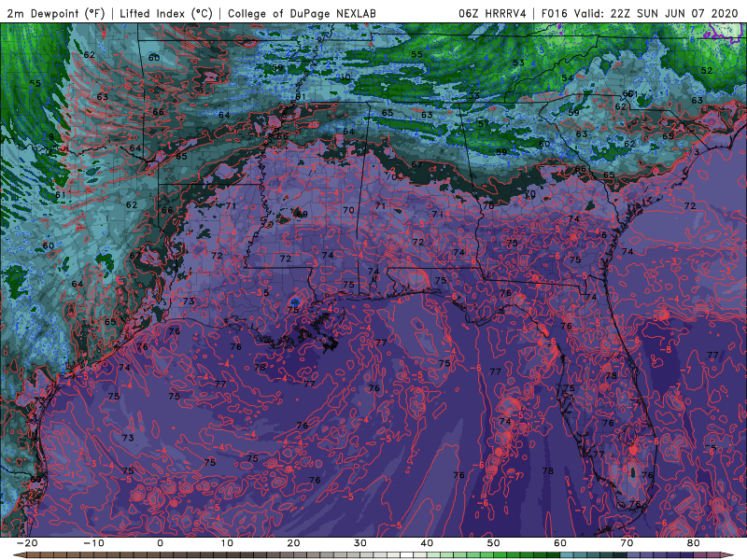The height and width of the screenshot is (560, 747).
Task: Click the 'F016' forecast hour text
Action: tap(555, 13)
